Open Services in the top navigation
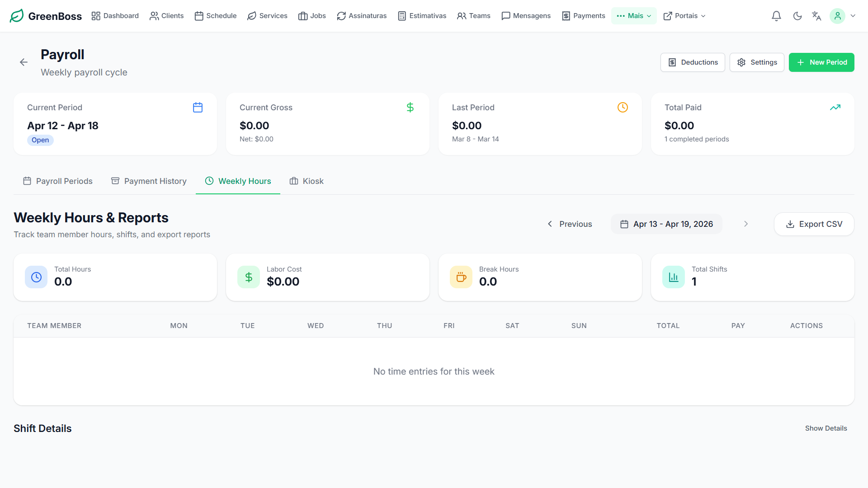The height and width of the screenshot is (488, 868). tap(267, 16)
